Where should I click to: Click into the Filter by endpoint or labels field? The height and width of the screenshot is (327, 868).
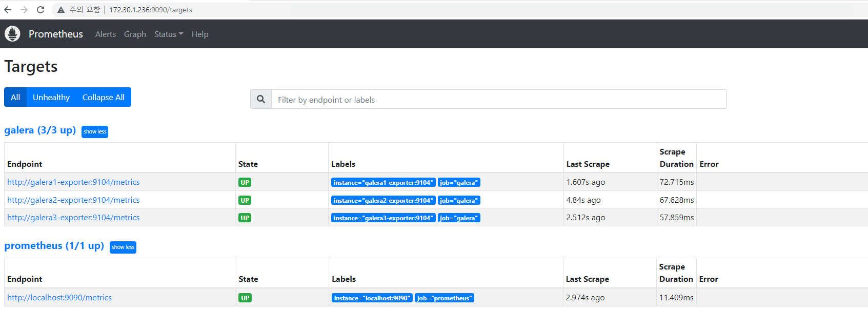(x=499, y=99)
